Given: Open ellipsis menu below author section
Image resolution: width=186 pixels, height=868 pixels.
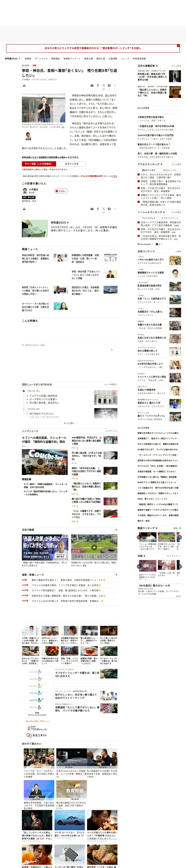Looking at the screenshot, I should (115, 209).
